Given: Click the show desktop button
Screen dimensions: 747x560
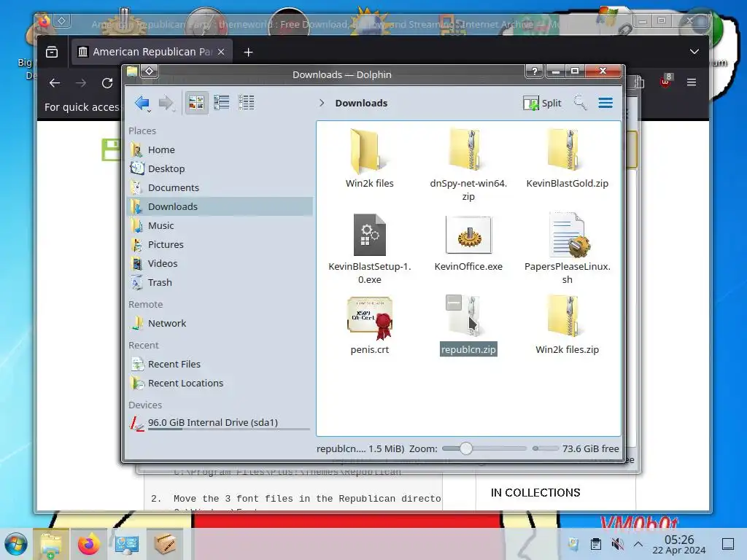Looking at the screenshot, I should point(728,544).
